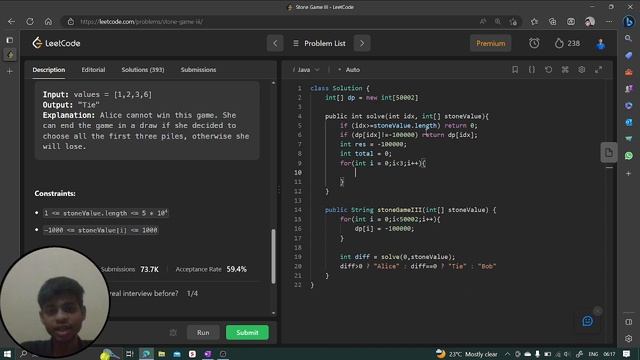Image resolution: width=640 pixels, height=360 pixels.
Task: Open the Submissions tab
Action: [198, 70]
